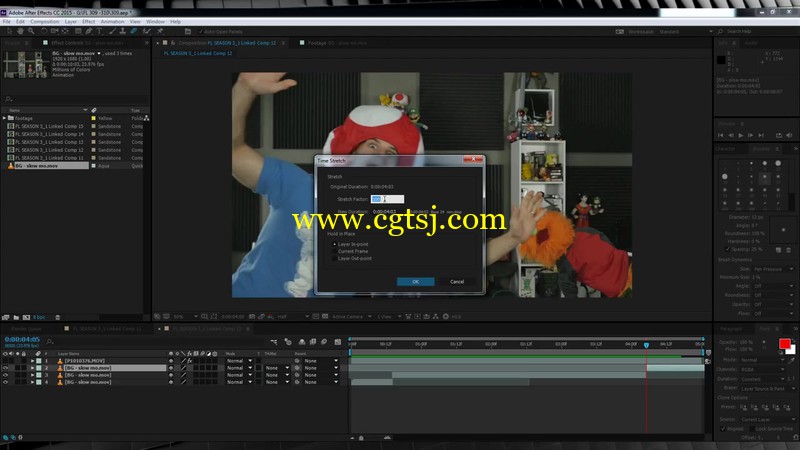Hide layer 2 BG - slow mo.mov eye
This screenshot has width=800, height=450.
tap(6, 368)
